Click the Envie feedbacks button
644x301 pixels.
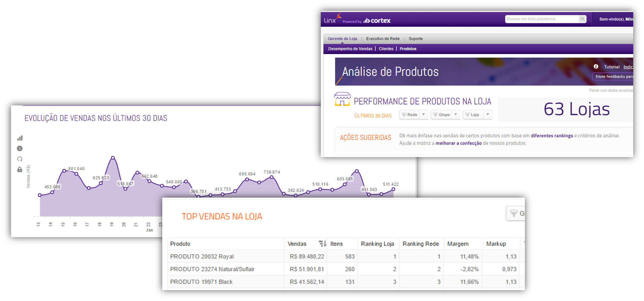(613, 77)
